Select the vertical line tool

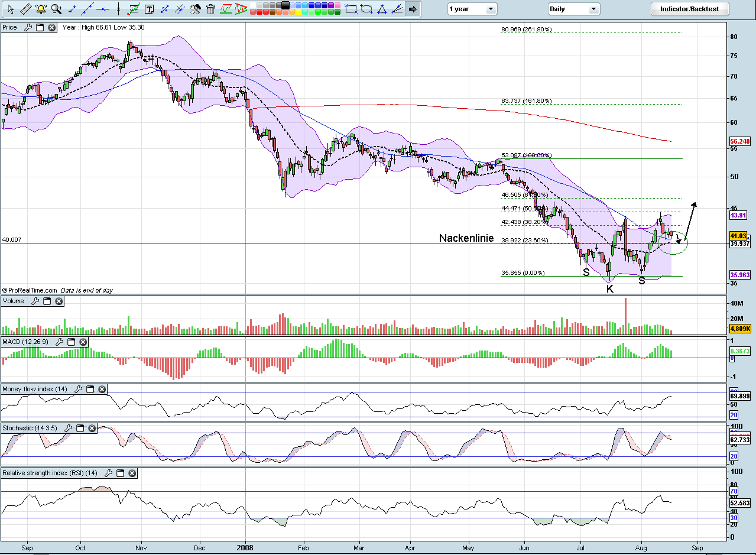[x=118, y=9]
